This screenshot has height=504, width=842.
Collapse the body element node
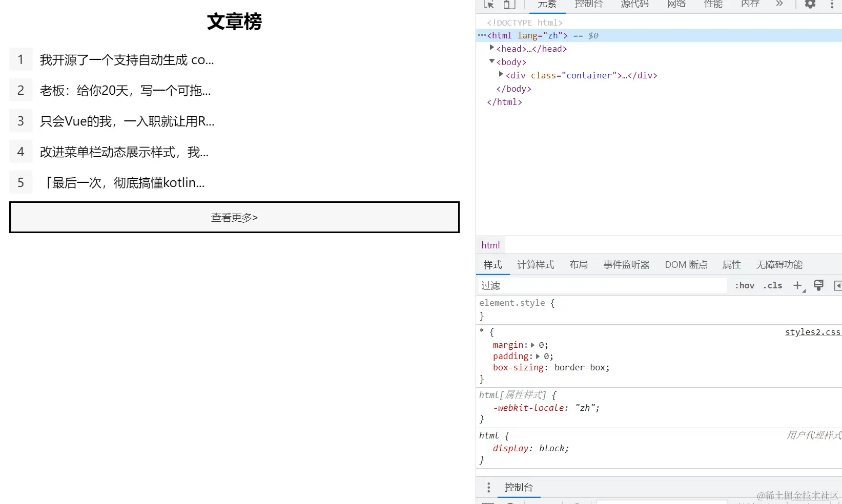492,61
